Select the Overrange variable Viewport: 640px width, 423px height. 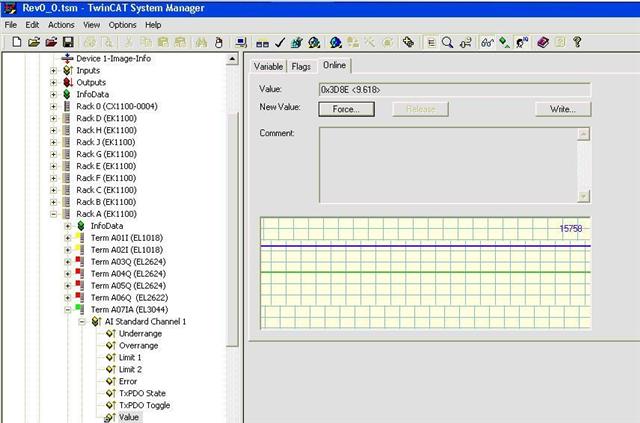point(138,345)
